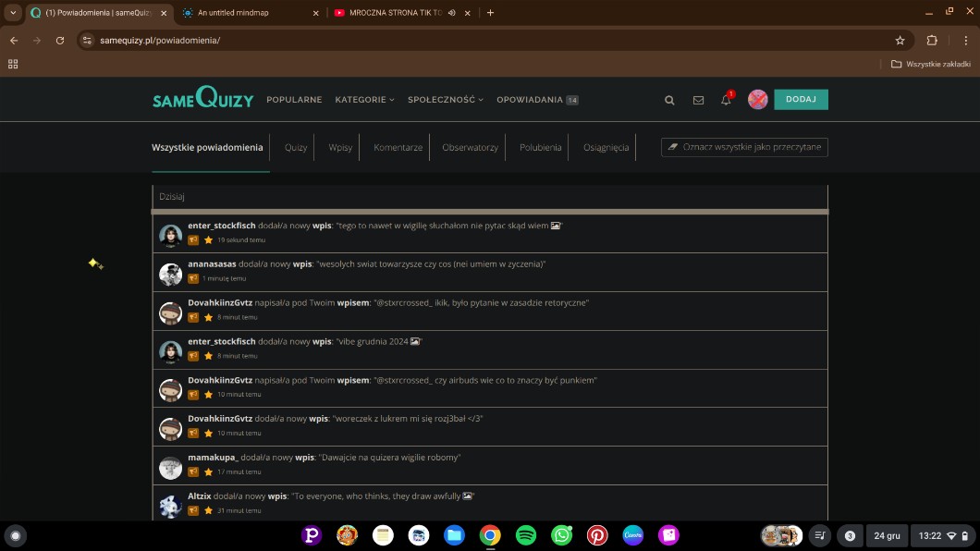Open the user profile avatar
The width and height of the screenshot is (980, 551).
pos(758,100)
